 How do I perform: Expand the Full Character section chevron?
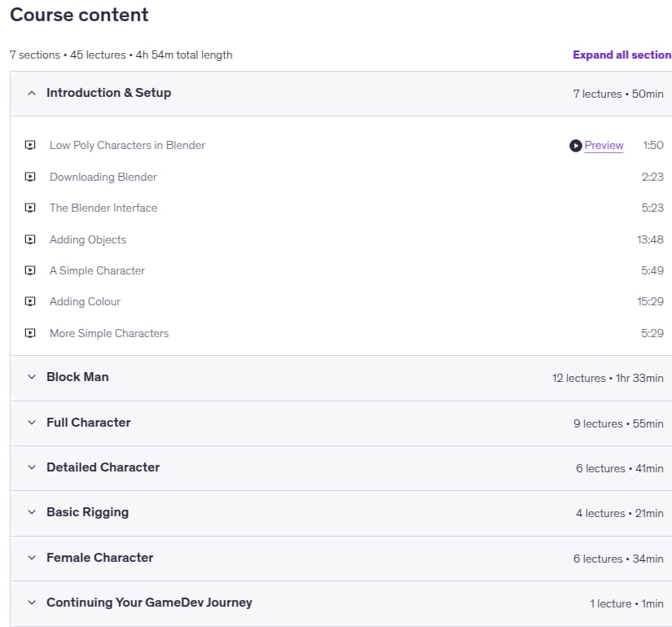coord(32,422)
